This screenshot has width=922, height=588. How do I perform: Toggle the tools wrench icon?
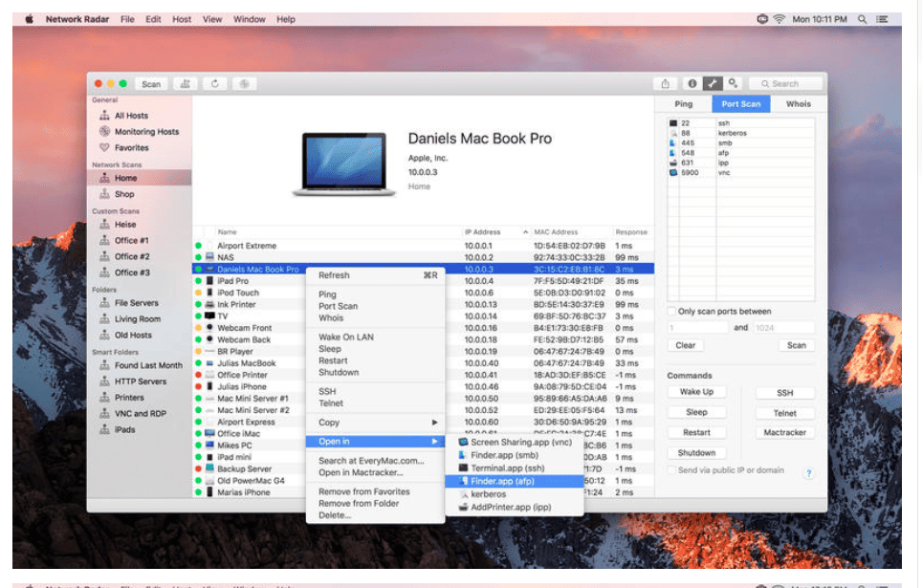[713, 84]
